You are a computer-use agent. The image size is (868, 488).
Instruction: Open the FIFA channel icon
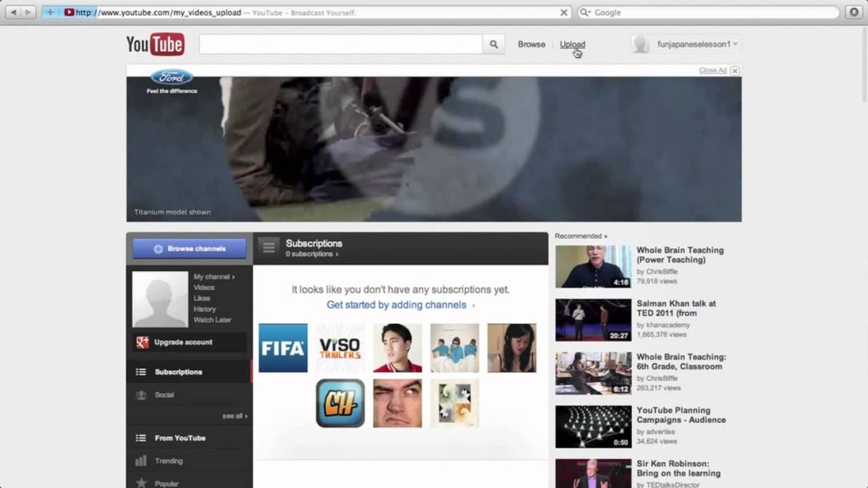tap(283, 348)
